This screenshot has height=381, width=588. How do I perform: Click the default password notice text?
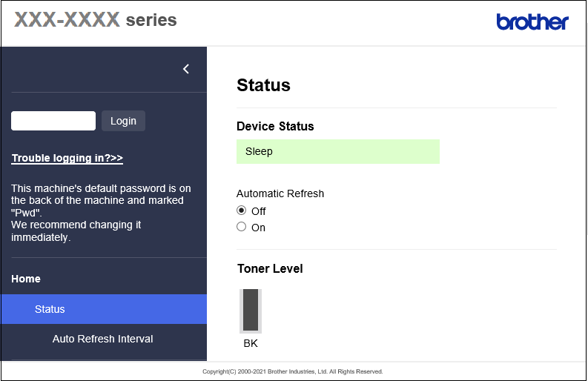tap(101, 213)
